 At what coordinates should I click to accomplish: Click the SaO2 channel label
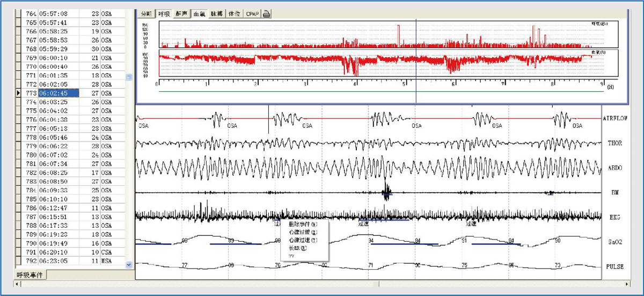[x=615, y=242]
